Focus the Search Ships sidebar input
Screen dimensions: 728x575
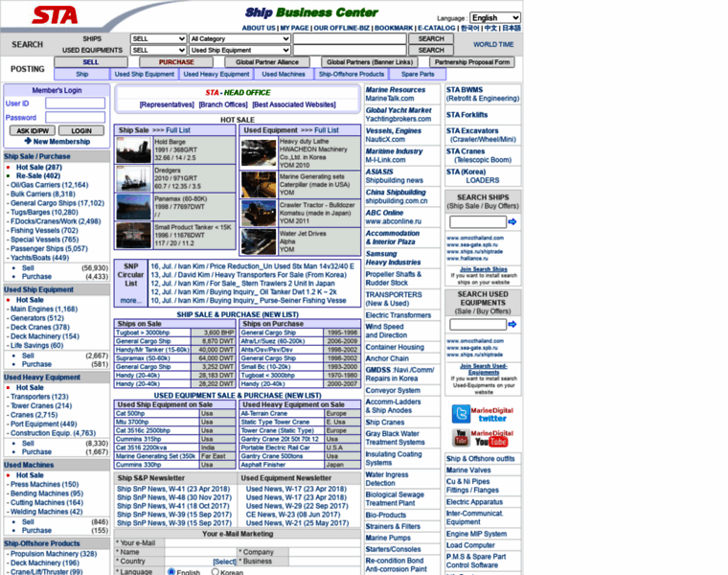478,222
